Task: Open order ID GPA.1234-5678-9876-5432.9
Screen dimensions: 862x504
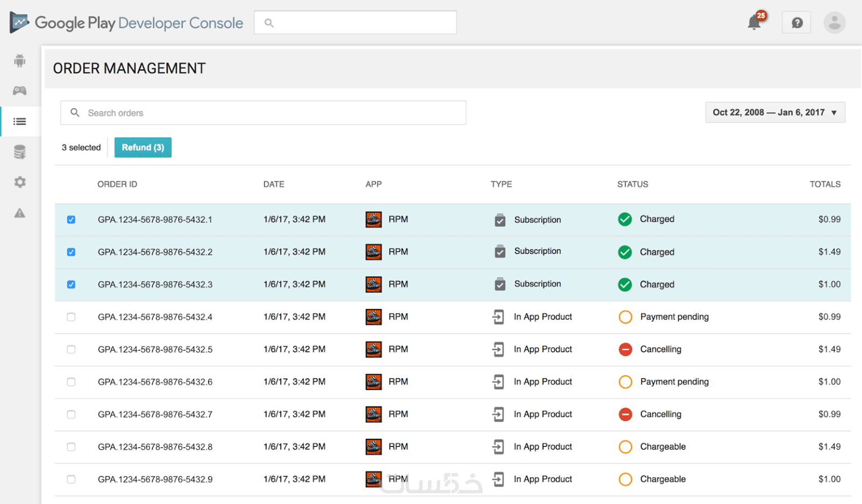Action: [155, 479]
